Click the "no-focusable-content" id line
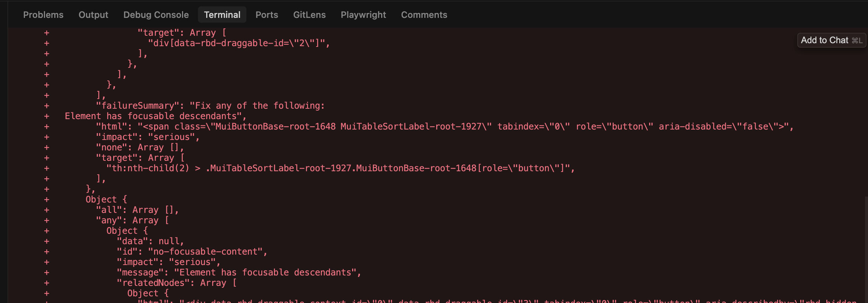868x303 pixels. 192,252
